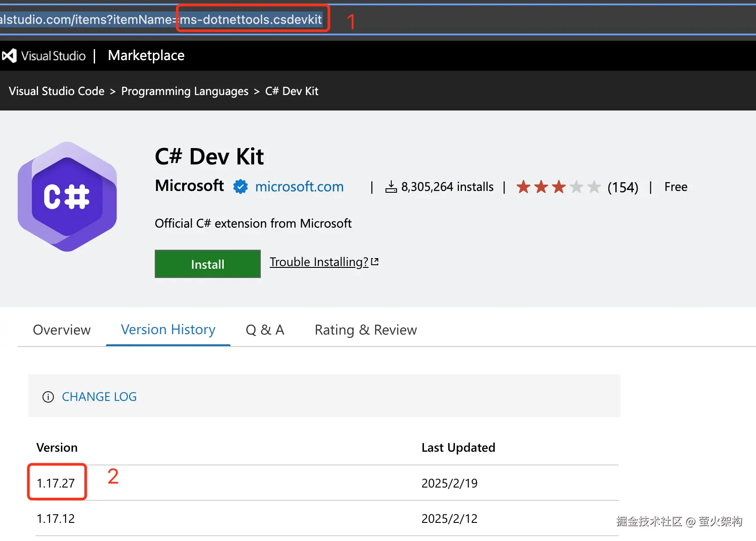The width and height of the screenshot is (756, 541).
Task: Open the Q & A tab
Action: pyautogui.click(x=265, y=330)
